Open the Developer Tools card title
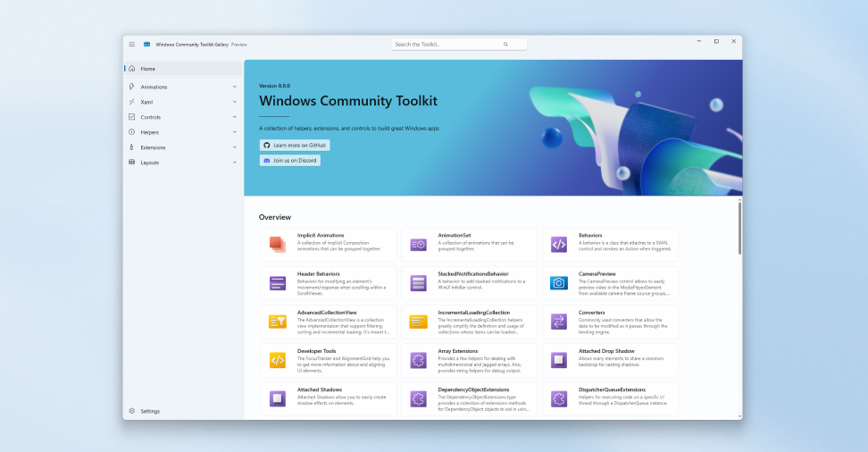Image resolution: width=868 pixels, height=452 pixels. pyautogui.click(x=317, y=351)
